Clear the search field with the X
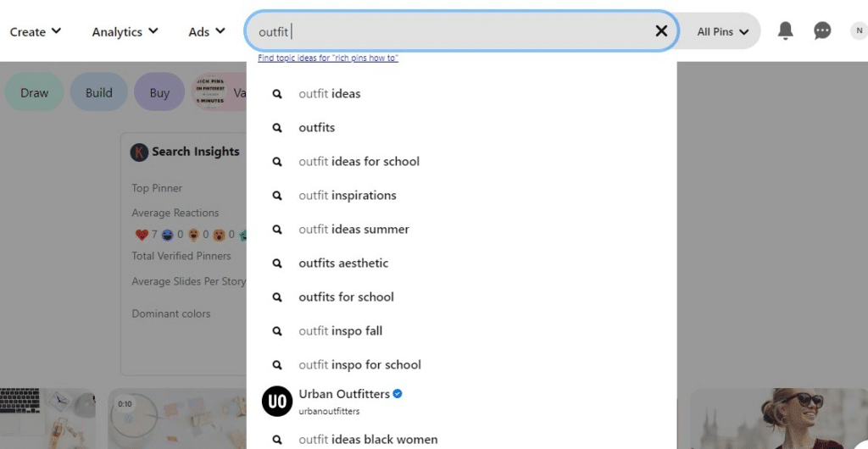 [661, 31]
